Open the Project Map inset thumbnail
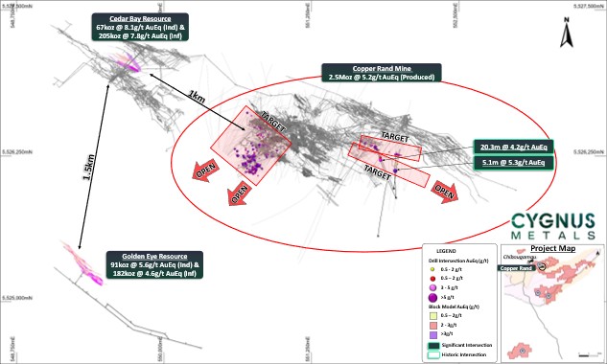This screenshot has height=364, width=607. (552, 304)
